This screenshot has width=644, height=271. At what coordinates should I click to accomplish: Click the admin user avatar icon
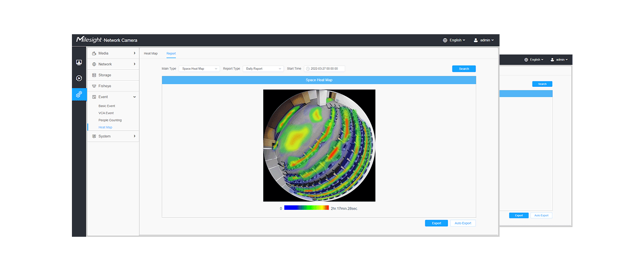476,41
